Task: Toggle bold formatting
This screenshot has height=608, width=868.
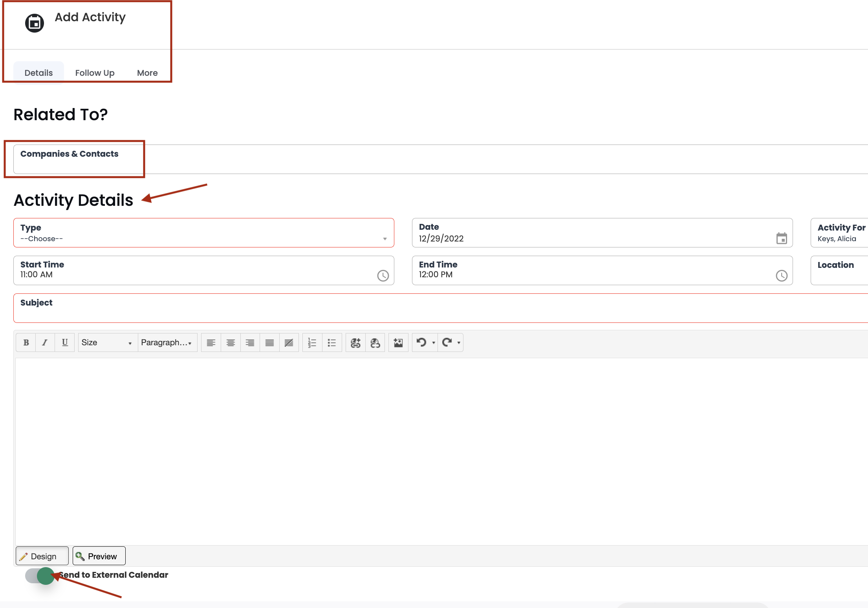Action: pyautogui.click(x=26, y=342)
